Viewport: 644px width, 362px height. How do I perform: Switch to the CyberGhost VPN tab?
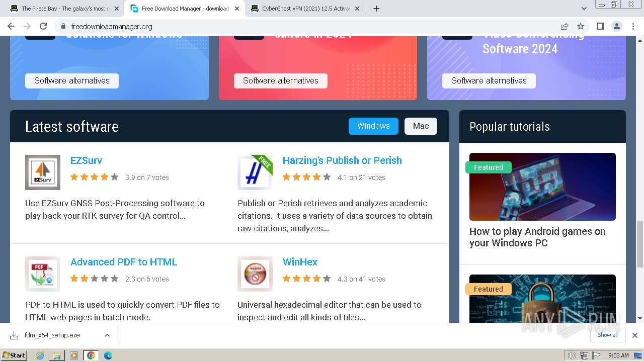pos(305,9)
